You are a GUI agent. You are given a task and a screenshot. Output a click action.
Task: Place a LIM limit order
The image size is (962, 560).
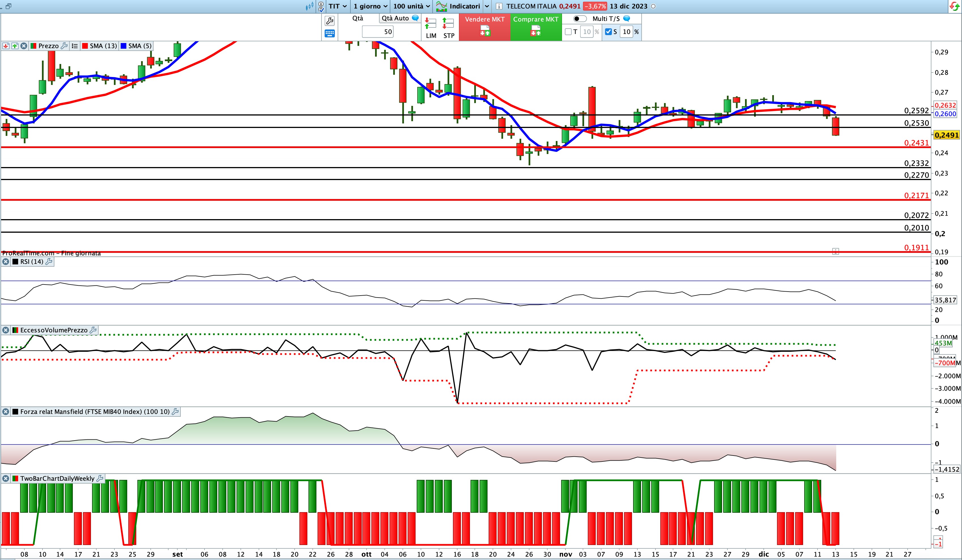point(431,28)
